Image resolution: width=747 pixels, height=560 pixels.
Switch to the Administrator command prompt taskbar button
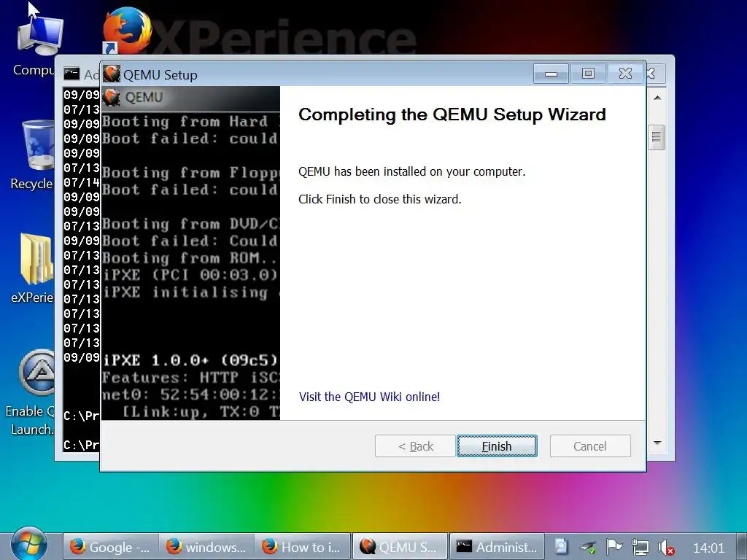click(497, 547)
